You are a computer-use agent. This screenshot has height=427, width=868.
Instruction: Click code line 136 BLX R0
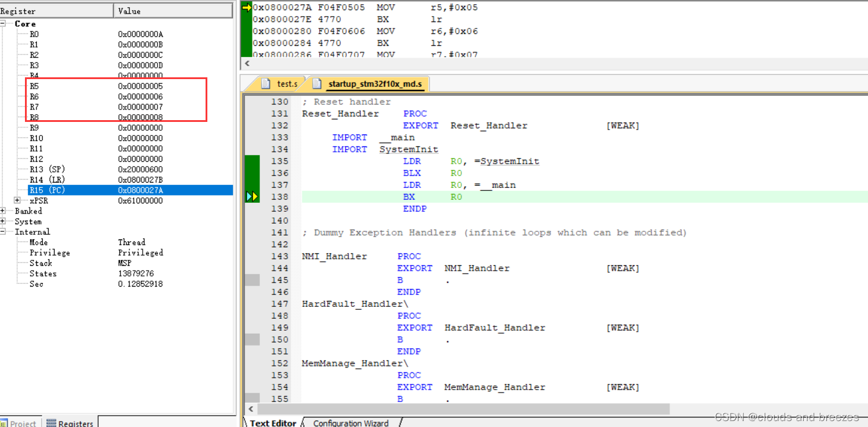433,173
